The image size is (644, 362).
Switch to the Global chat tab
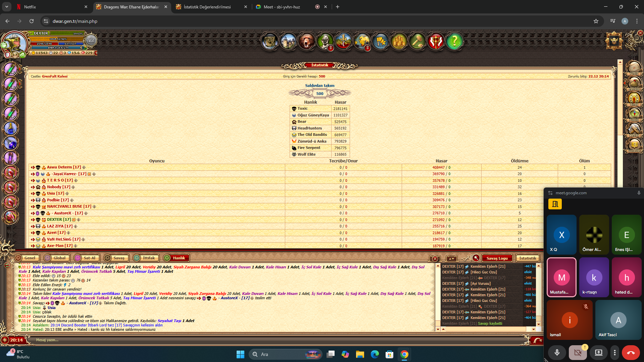[x=56, y=258]
